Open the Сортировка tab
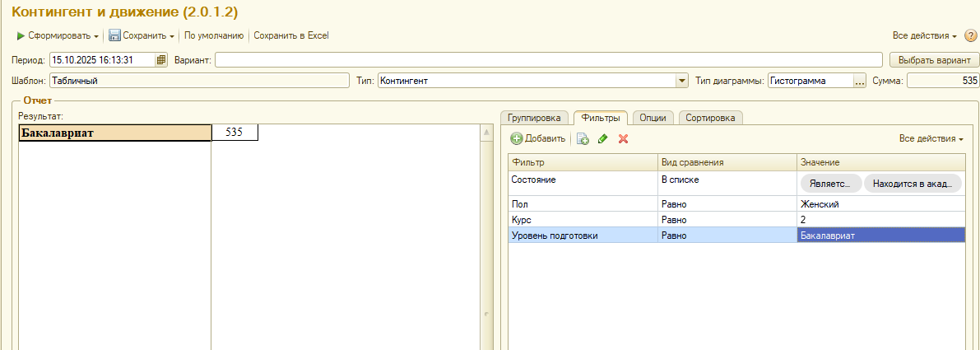Viewport: 980px width, 350px height. (x=710, y=118)
